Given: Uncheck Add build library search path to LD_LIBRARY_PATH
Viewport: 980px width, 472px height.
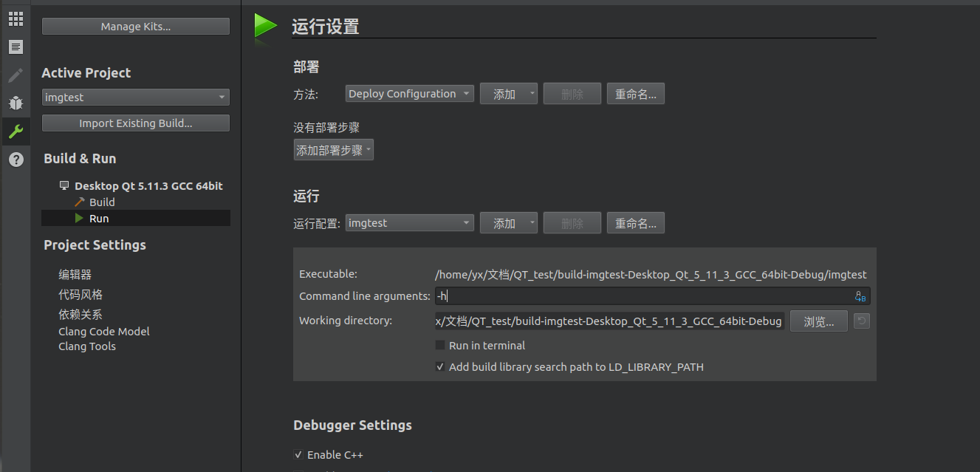Looking at the screenshot, I should pos(439,366).
